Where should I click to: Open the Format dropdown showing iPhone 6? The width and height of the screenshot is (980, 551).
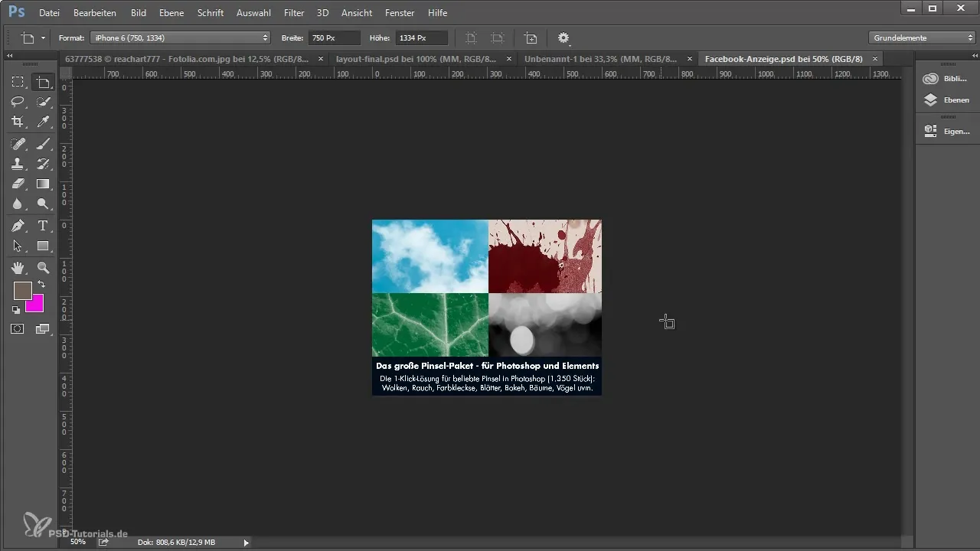point(180,37)
